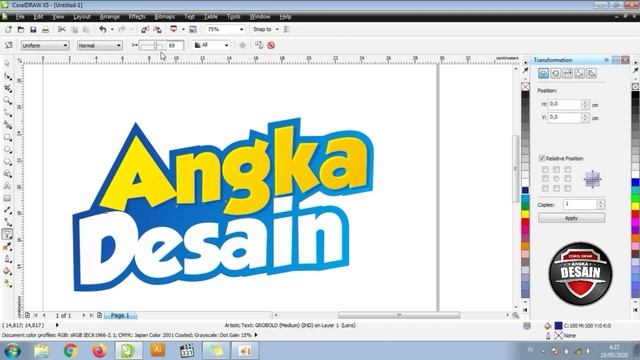Check the top-left anchor position box
The height and width of the screenshot is (360, 640).
tap(545, 169)
